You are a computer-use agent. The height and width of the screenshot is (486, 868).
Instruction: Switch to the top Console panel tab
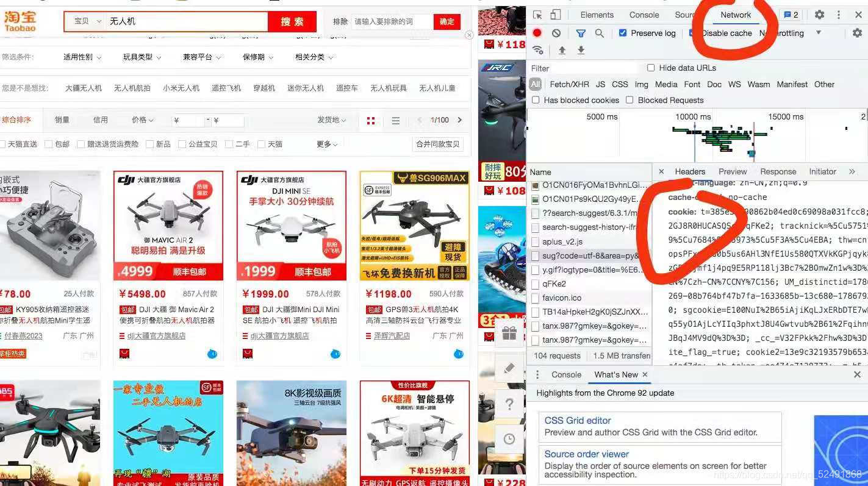pos(644,15)
